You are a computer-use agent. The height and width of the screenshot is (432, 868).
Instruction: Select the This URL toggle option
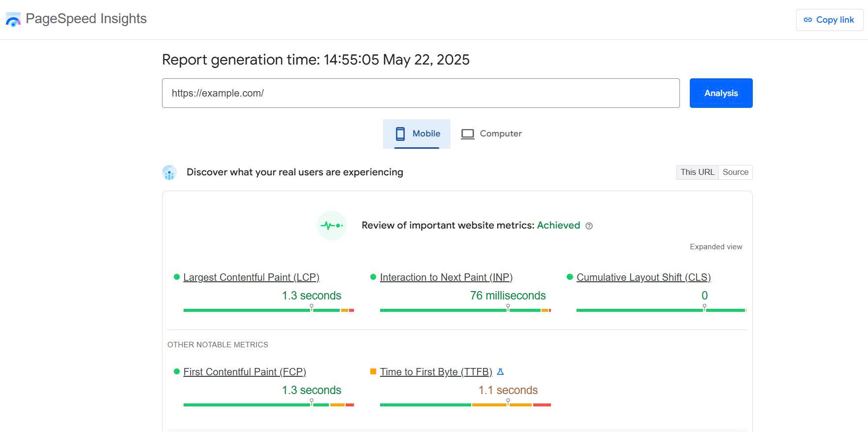pyautogui.click(x=697, y=172)
